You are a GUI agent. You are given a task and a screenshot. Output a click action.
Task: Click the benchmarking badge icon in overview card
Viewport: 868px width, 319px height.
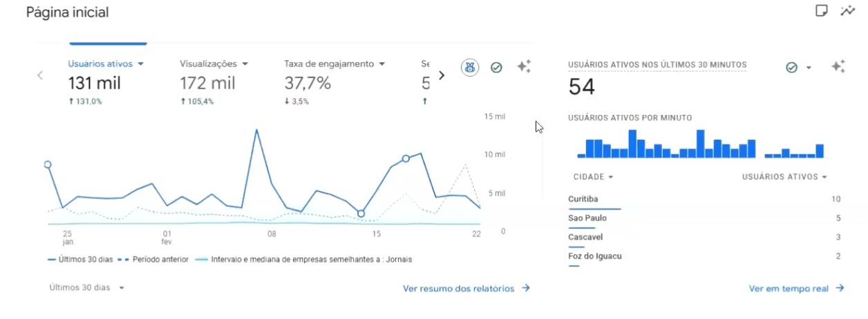click(x=471, y=67)
